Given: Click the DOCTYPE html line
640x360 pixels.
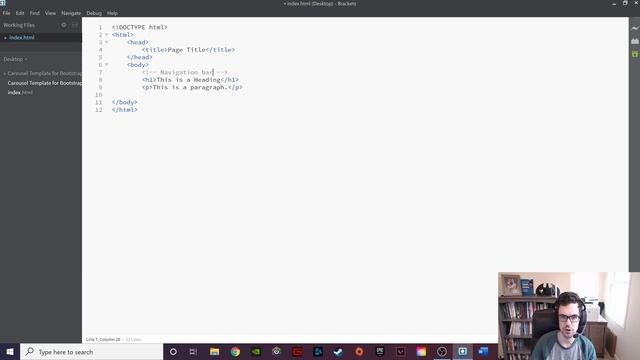Looking at the screenshot, I should [x=140, y=27].
